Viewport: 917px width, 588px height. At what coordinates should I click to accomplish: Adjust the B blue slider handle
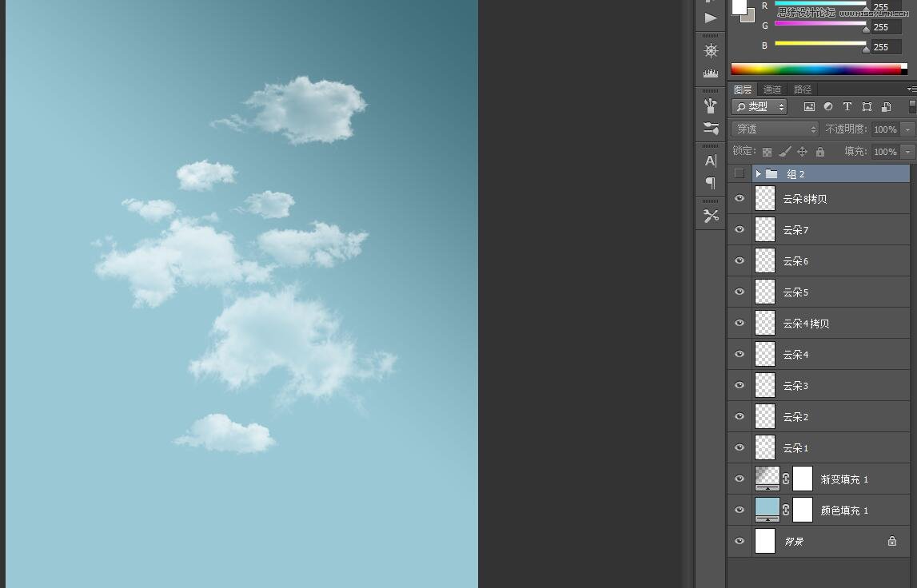(x=866, y=49)
